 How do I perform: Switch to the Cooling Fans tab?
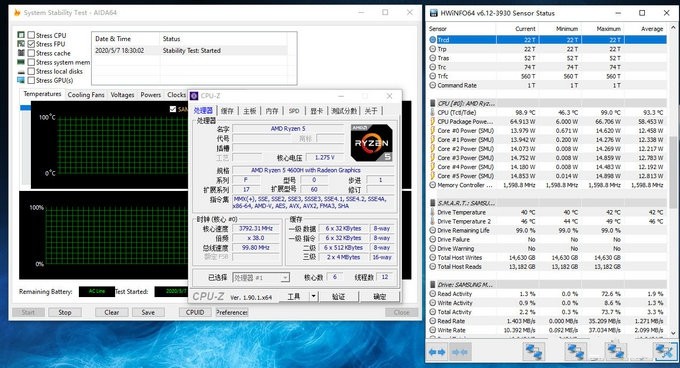pyautogui.click(x=86, y=94)
